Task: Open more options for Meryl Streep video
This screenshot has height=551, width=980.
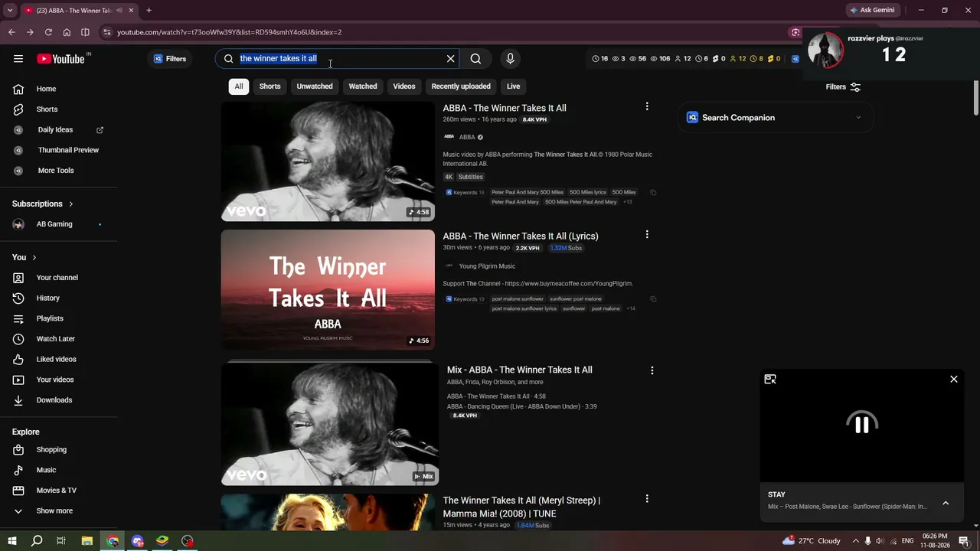Action: coord(647,499)
